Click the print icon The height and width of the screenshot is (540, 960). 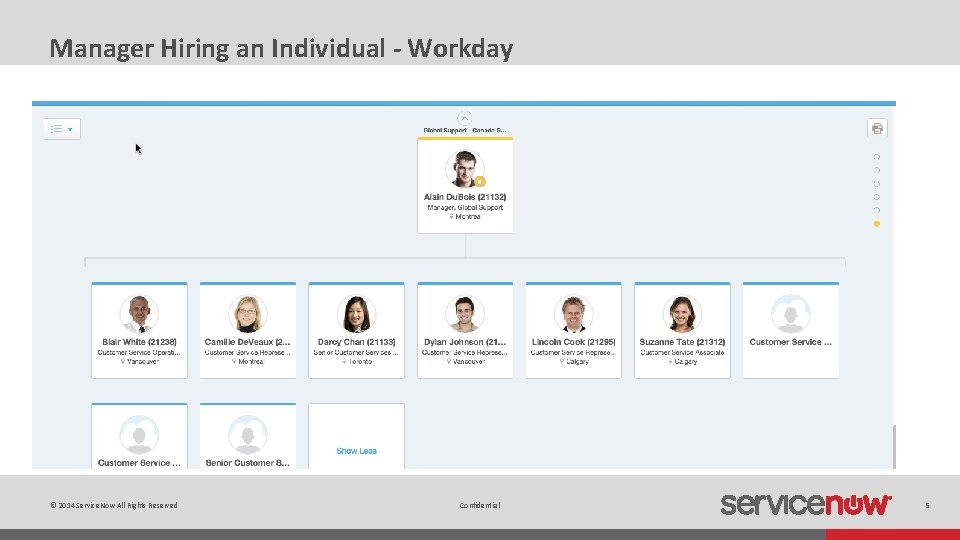coord(877,129)
